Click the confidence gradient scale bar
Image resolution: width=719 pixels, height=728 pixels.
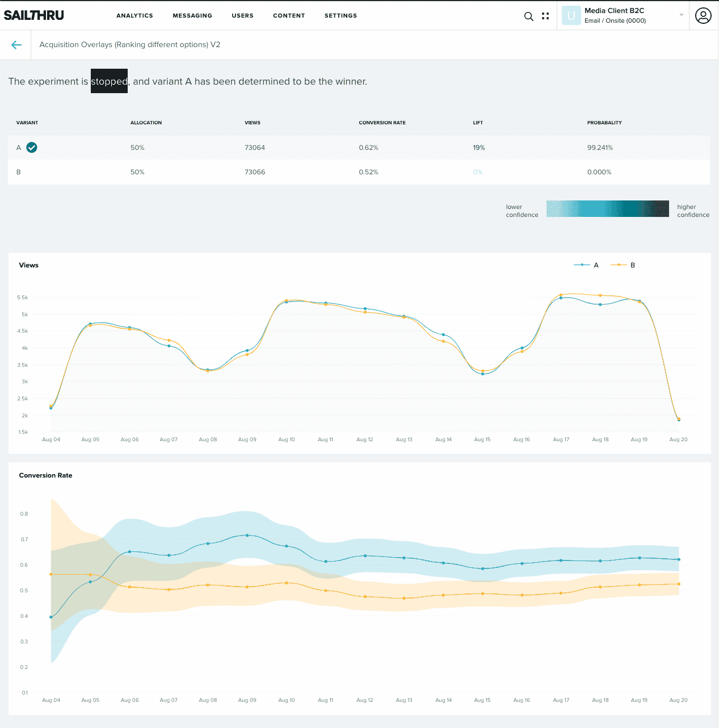[x=607, y=208]
